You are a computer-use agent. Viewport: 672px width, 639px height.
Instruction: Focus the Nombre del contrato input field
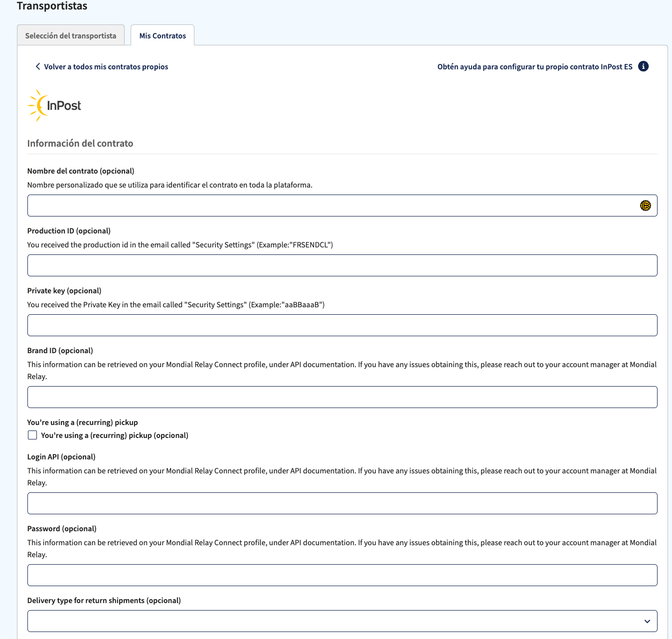342,206
